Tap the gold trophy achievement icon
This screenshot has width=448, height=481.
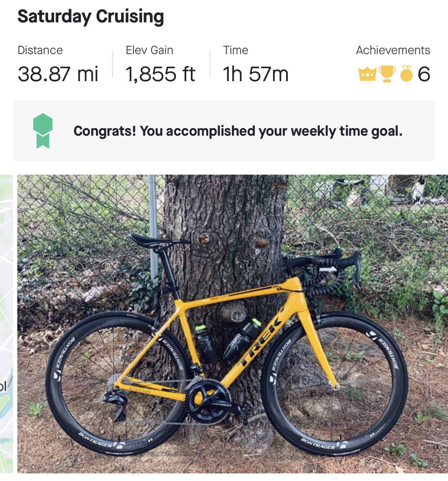click(387, 74)
